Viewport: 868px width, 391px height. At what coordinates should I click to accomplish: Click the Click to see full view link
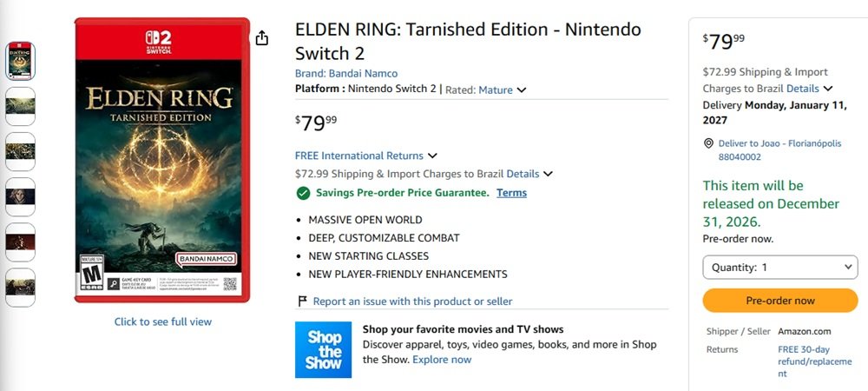pos(163,321)
